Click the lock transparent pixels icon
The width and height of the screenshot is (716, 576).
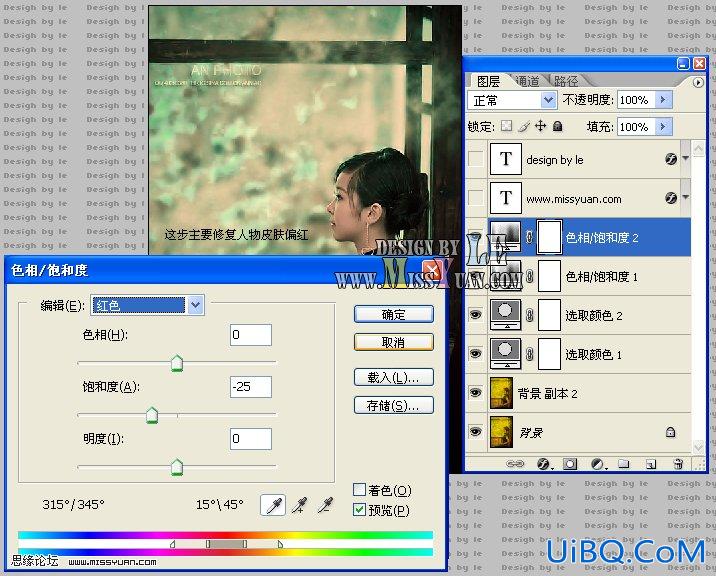(506, 126)
